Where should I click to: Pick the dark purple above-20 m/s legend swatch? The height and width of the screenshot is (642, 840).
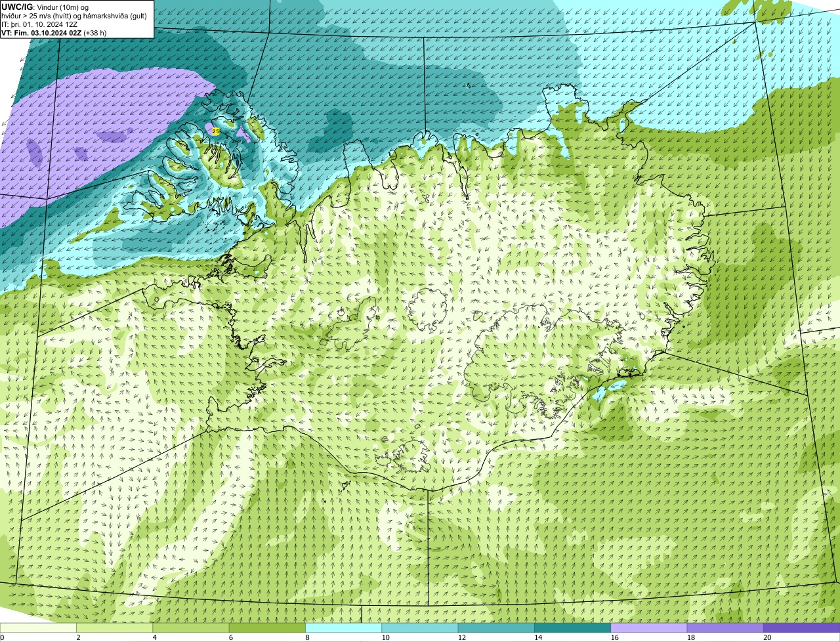pos(802,628)
